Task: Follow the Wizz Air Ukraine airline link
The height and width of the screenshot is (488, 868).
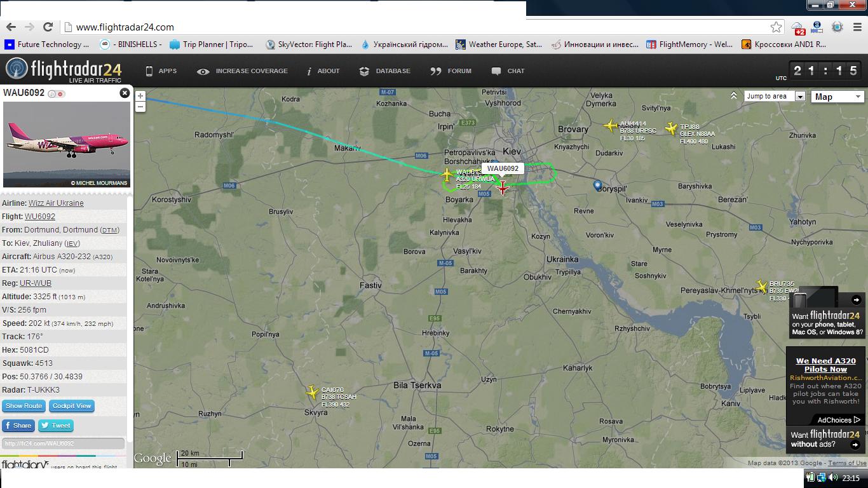Action: [56, 203]
